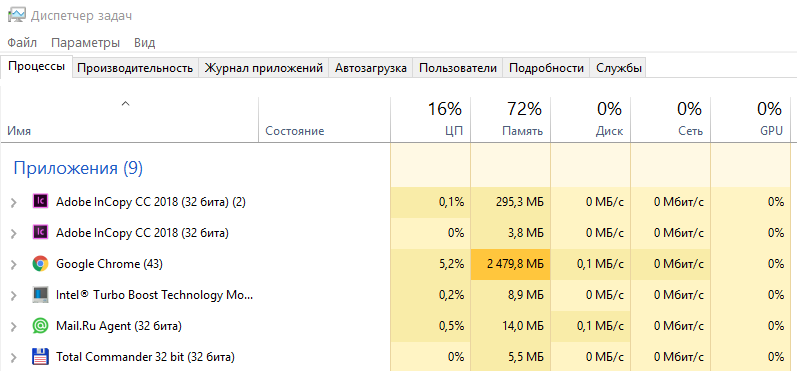This screenshot has width=797, height=371.
Task: Select the Chrome 2 479,8 МБ memory cell
Action: [510, 264]
